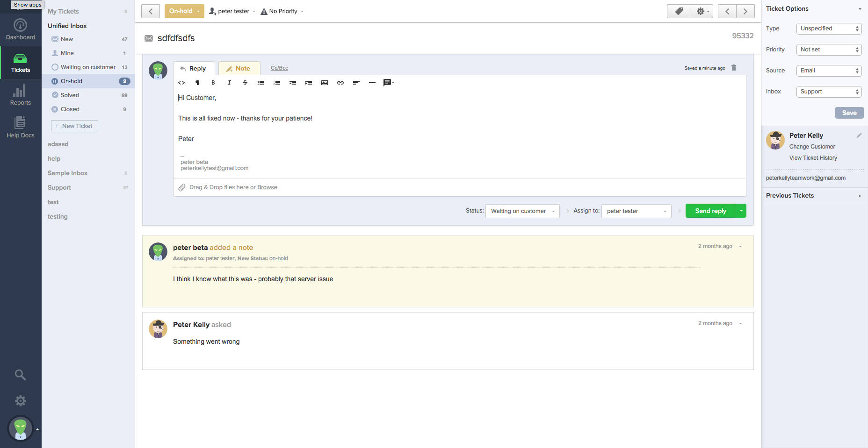The image size is (868, 448).
Task: Toggle bold formatting in the reply editor
Action: (213, 83)
